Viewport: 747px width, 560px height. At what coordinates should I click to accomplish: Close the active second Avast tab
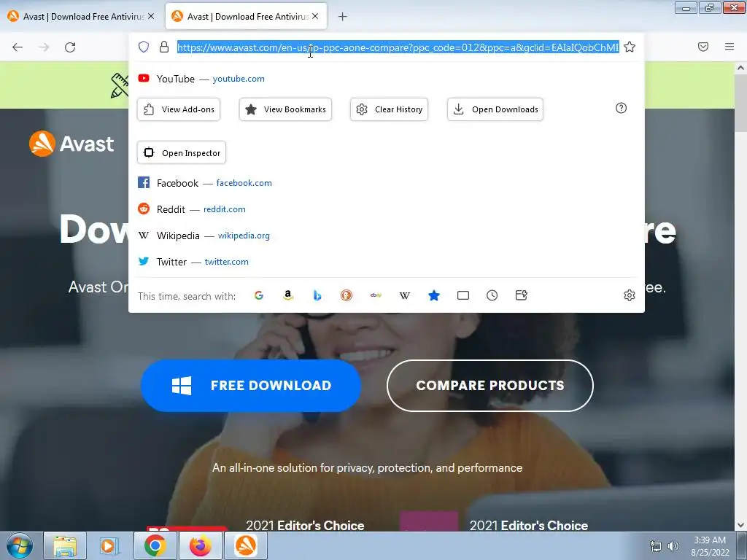pyautogui.click(x=315, y=16)
